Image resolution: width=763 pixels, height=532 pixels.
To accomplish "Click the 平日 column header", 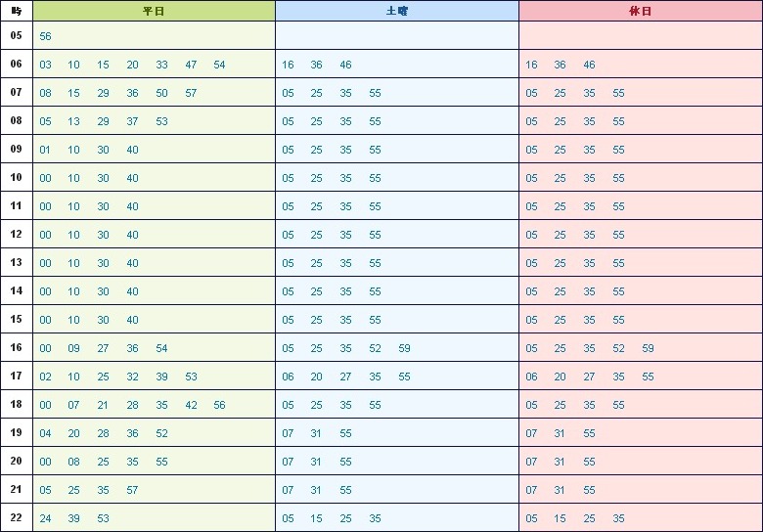I will pos(154,11).
